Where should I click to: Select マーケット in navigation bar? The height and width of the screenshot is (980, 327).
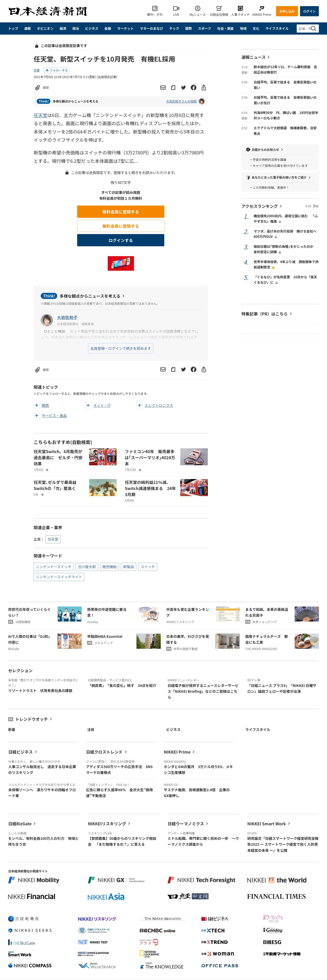click(125, 28)
